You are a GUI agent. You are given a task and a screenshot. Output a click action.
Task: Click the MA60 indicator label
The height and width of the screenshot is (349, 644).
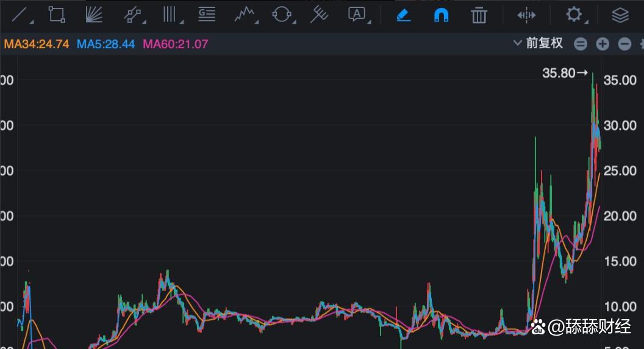click(x=176, y=44)
